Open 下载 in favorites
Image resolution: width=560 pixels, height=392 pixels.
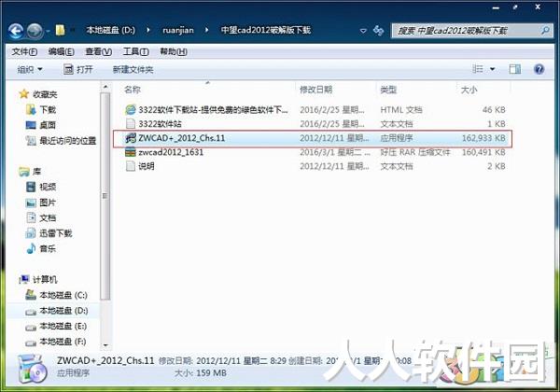[x=42, y=109]
